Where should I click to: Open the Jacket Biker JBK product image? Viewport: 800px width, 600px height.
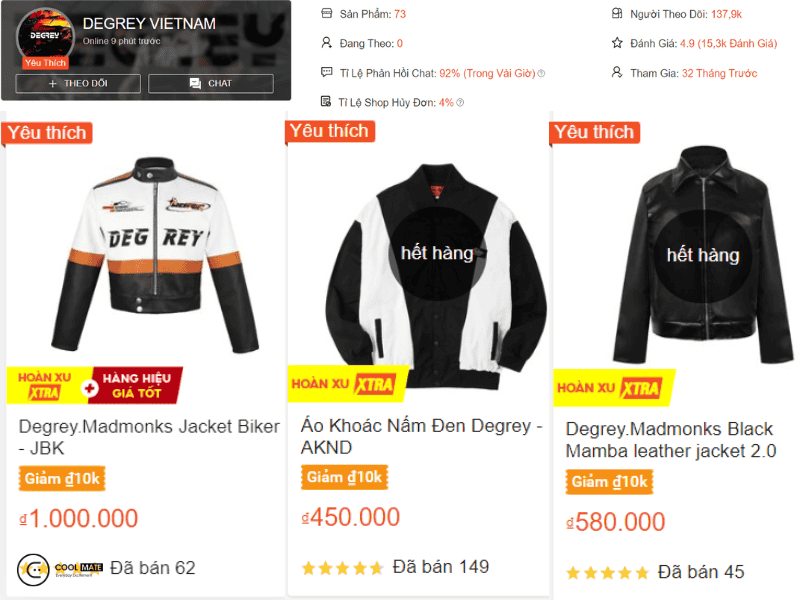155,255
